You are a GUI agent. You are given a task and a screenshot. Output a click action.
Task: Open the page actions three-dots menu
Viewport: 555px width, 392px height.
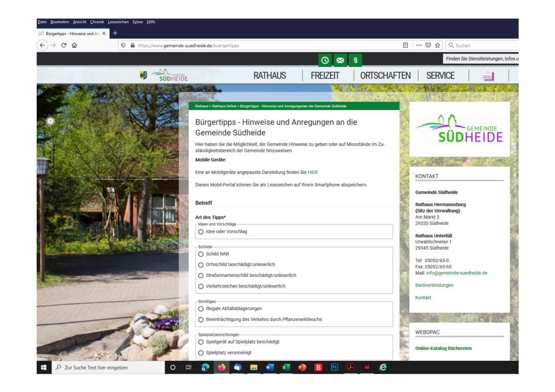[x=419, y=45]
